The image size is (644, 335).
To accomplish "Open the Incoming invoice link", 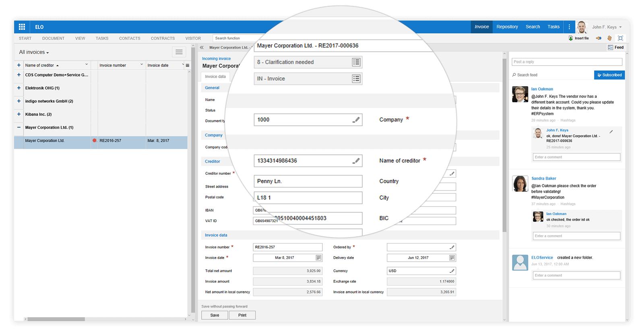I will (x=217, y=58).
